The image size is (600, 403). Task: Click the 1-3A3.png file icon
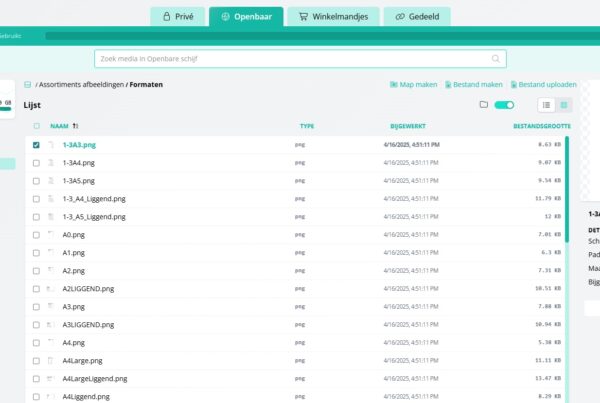[x=51, y=145]
